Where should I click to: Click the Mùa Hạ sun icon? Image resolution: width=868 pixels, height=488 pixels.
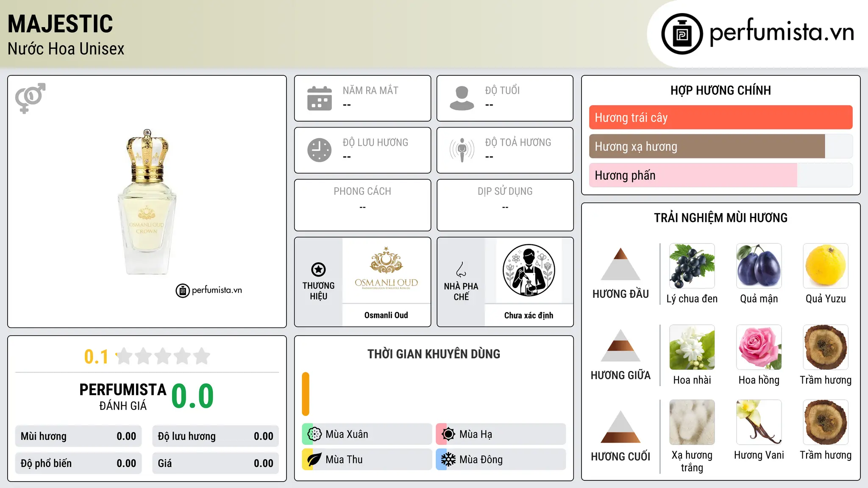pyautogui.click(x=448, y=434)
